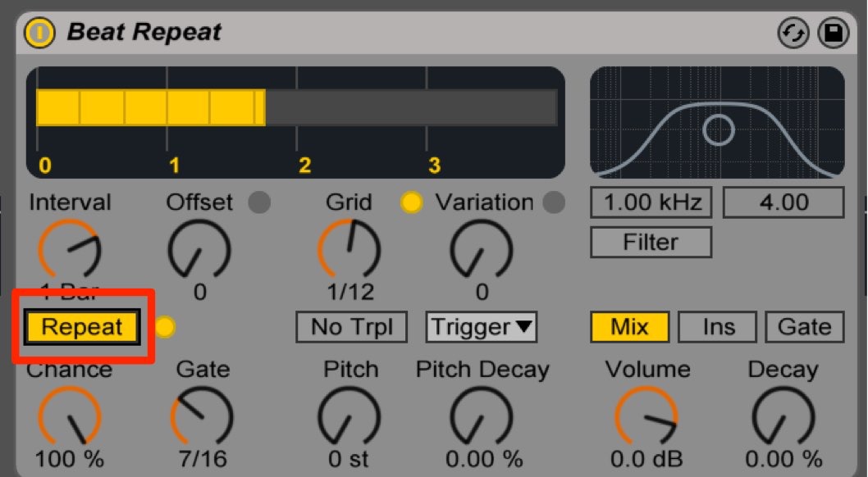Screen dimensions: 868x477
Task: Click the 1.00 kHz filter frequency field
Action: [651, 202]
